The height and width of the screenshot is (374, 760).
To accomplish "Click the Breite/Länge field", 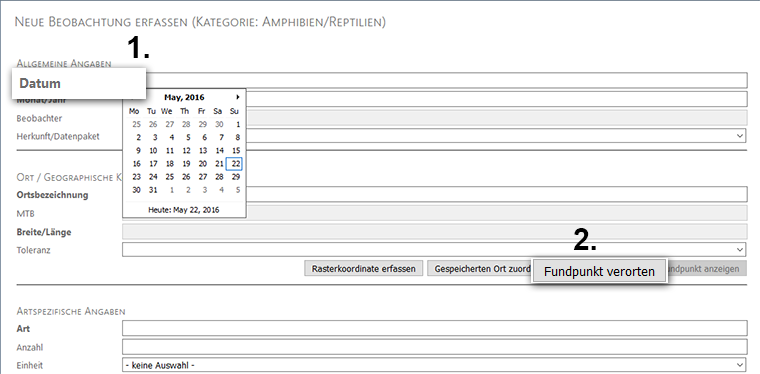I will [x=435, y=232].
